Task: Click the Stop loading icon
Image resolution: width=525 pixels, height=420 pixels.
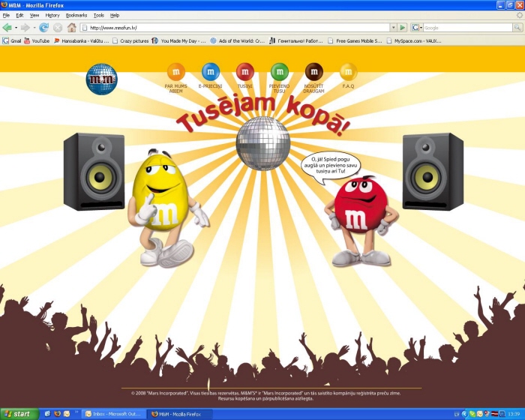Action: [x=58, y=28]
